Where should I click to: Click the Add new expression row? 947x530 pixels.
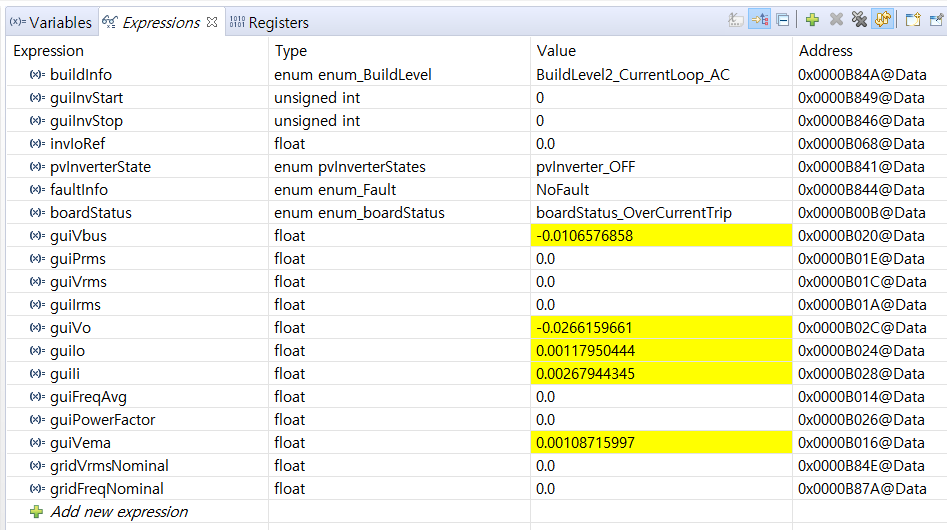coord(118,512)
